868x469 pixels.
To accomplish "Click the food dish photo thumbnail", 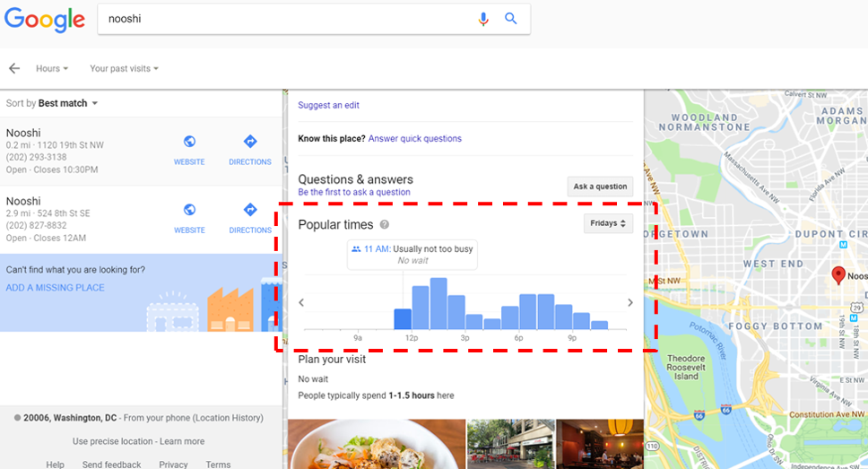I will [x=377, y=444].
